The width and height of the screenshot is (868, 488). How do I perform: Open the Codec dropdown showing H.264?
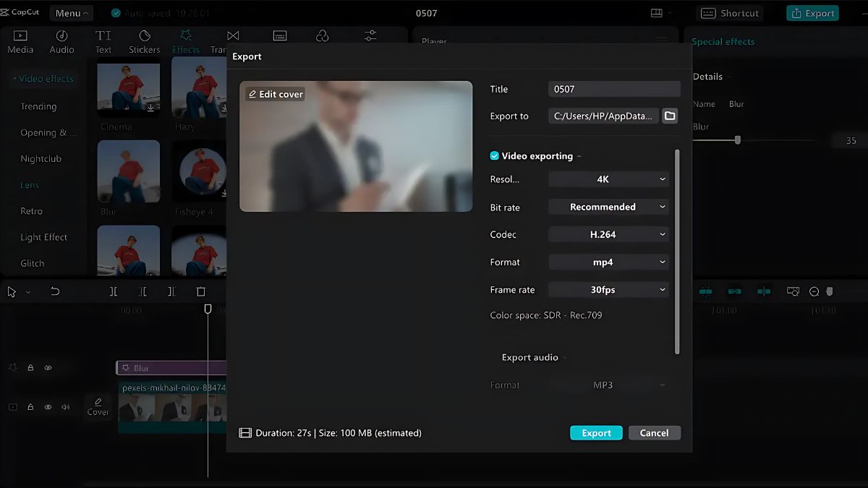[608, 234]
